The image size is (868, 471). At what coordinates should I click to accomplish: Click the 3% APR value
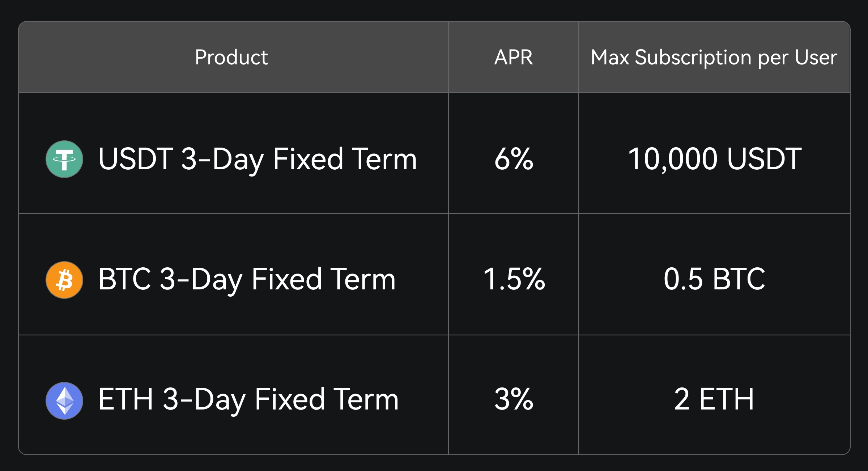coord(514,400)
